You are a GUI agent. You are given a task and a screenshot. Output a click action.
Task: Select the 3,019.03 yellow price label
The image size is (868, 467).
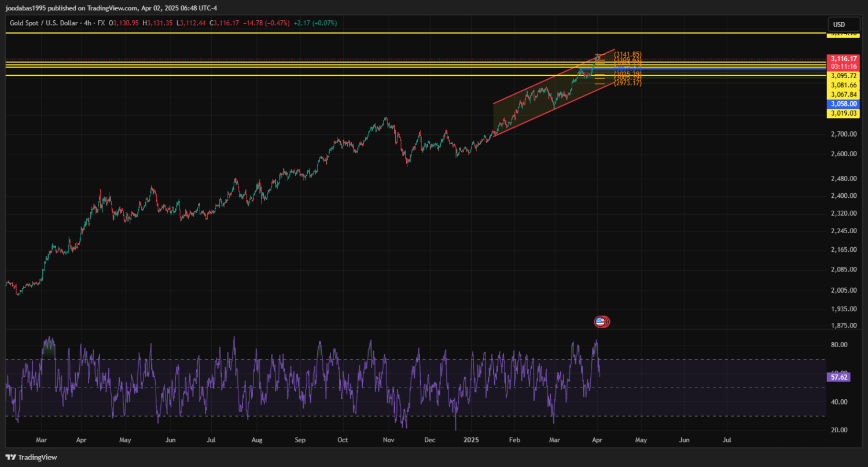pyautogui.click(x=843, y=113)
